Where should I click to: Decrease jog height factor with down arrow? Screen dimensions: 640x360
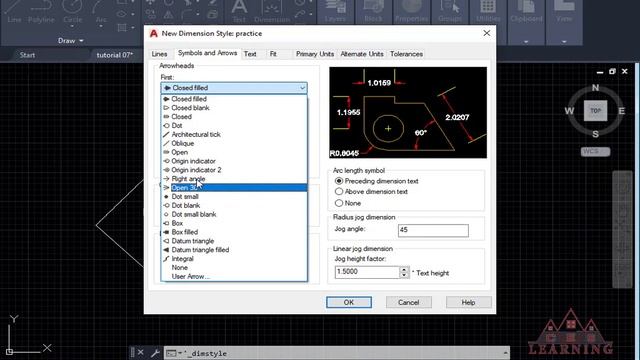point(404,275)
